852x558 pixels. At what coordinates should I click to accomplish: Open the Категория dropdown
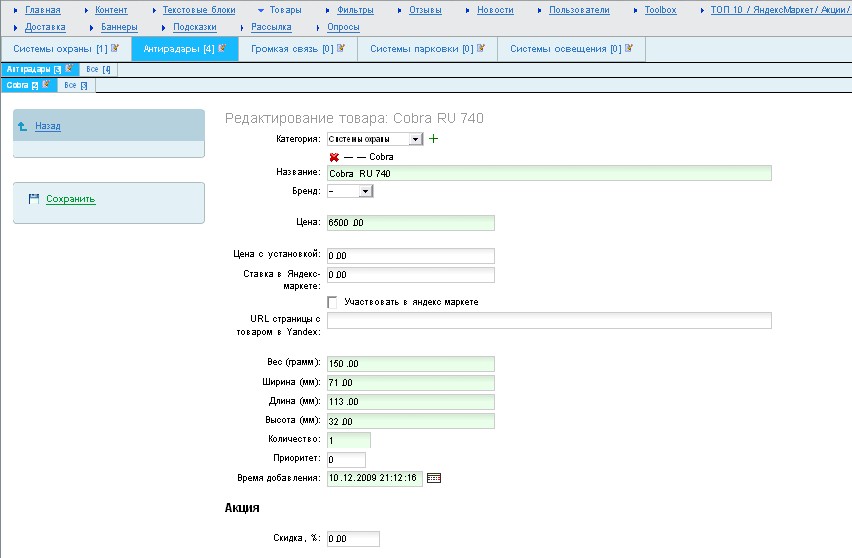click(x=375, y=139)
